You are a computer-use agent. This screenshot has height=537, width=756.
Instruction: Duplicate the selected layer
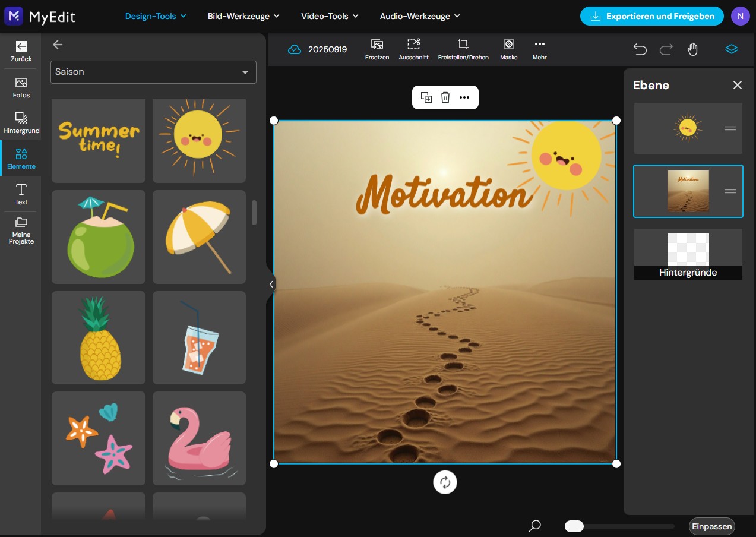(x=426, y=97)
